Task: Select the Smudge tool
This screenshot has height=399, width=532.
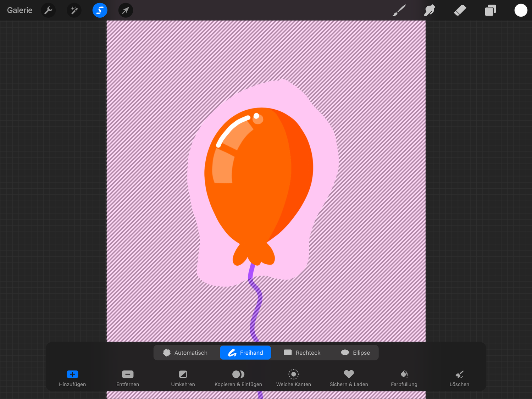Action: tap(429, 10)
